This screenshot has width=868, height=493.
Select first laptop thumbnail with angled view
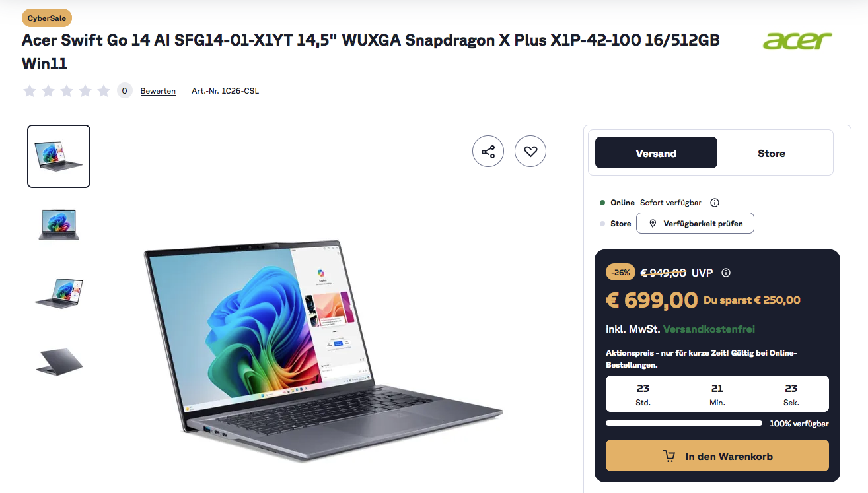tap(59, 156)
